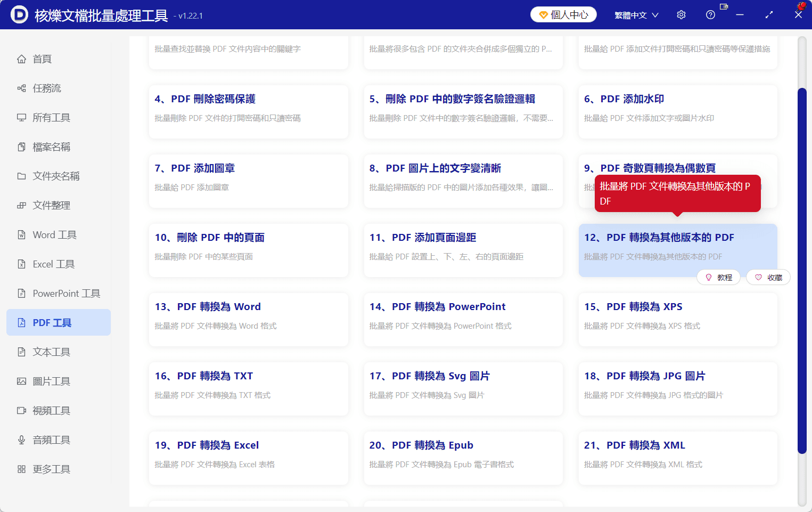
Task: Open 'PDF 轉換為 Word' tool card
Action: [249, 320]
